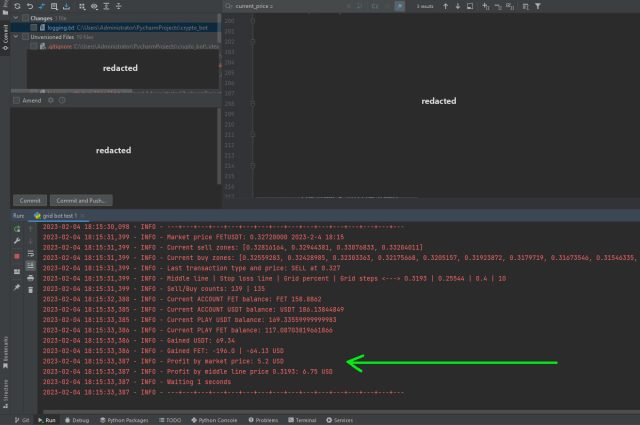
Task: Open the TODO tool window tab
Action: [x=170, y=420]
